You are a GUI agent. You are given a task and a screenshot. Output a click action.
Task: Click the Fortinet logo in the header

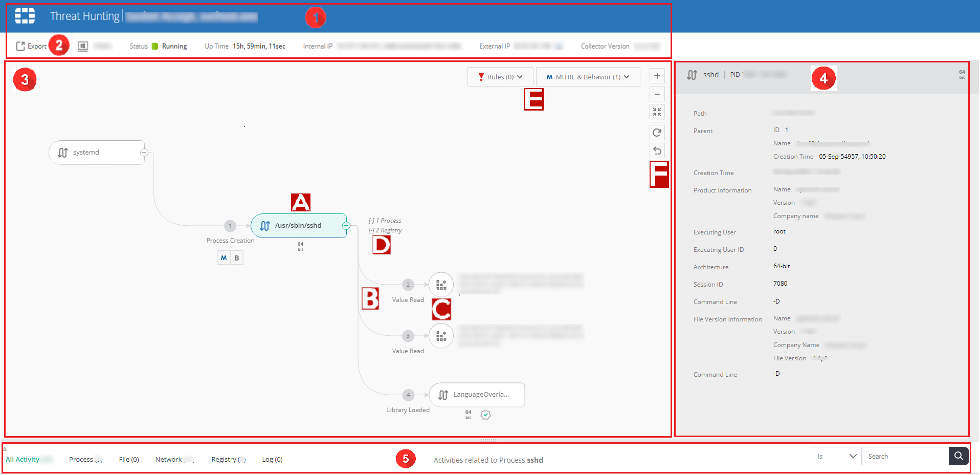point(25,16)
